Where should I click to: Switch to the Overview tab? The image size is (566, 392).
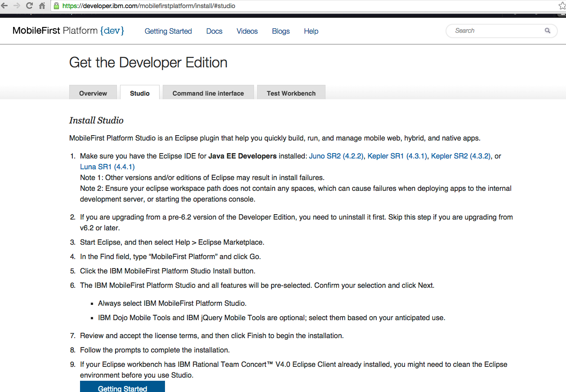93,93
